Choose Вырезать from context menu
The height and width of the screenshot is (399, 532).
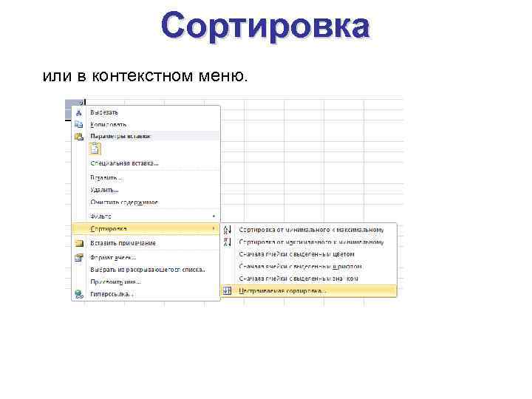(x=104, y=112)
